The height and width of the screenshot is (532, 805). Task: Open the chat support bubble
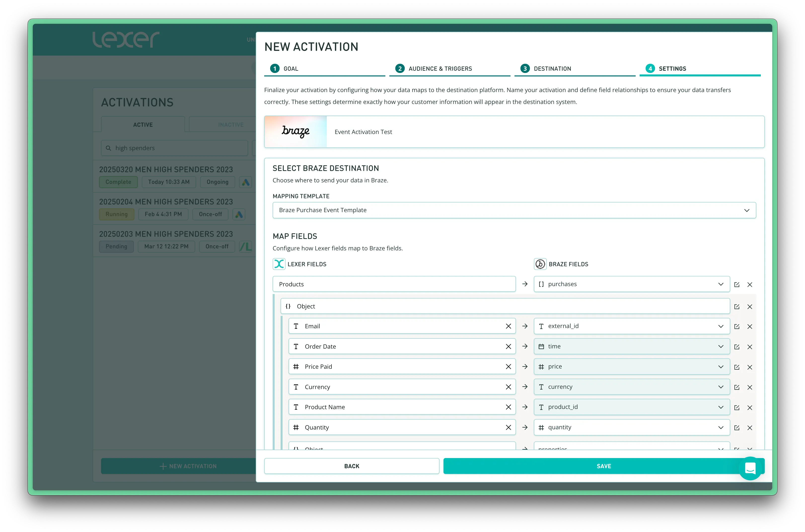point(750,468)
